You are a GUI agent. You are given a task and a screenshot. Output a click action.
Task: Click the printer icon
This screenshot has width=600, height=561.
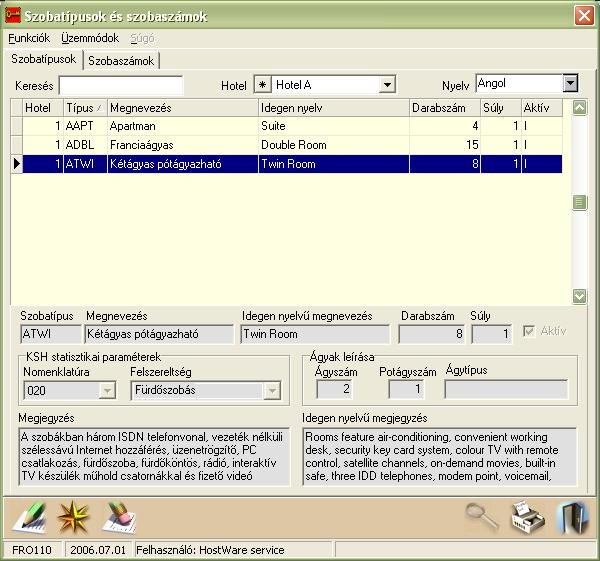coord(528,518)
